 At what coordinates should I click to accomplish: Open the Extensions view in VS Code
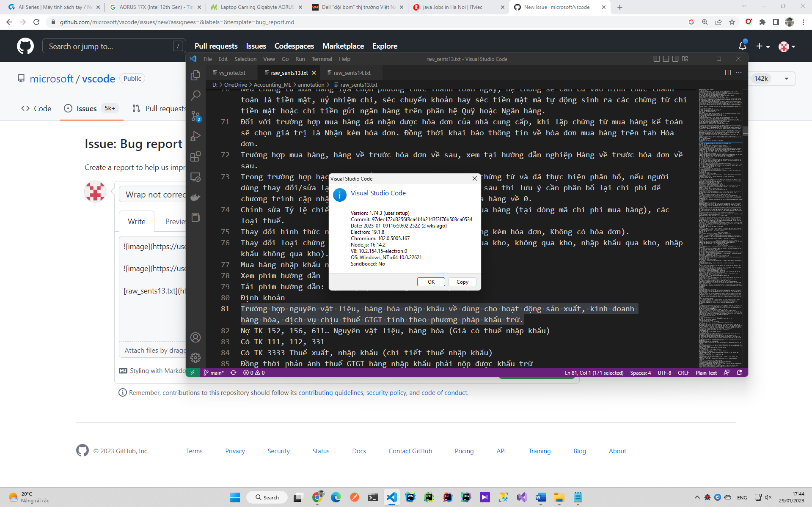pos(195,156)
